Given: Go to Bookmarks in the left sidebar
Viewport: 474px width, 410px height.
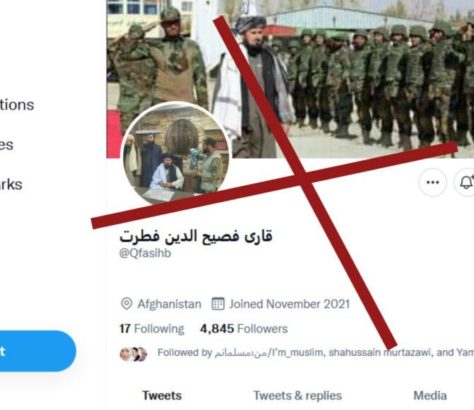Looking at the screenshot, I should click(11, 184).
